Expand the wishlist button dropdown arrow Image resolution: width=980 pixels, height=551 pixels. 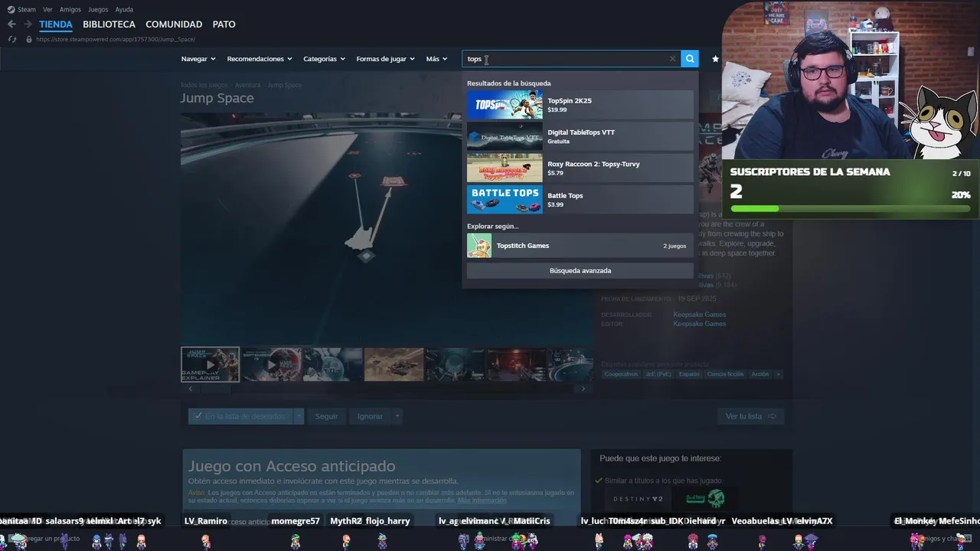coord(299,416)
